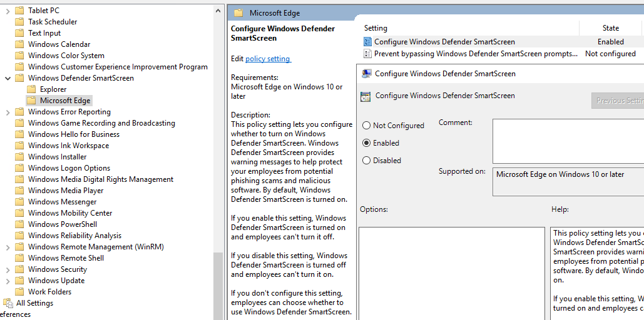Select the Windows Calendar folder icon
Viewport: 644px width, 320px height.
(19, 44)
